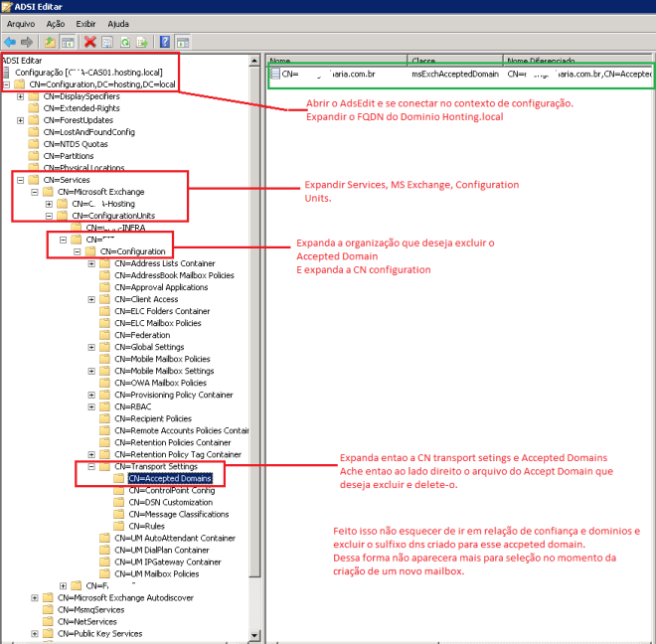The width and height of the screenshot is (656, 644).
Task: Collapse the CN=Services tree node
Action: [x=21, y=180]
